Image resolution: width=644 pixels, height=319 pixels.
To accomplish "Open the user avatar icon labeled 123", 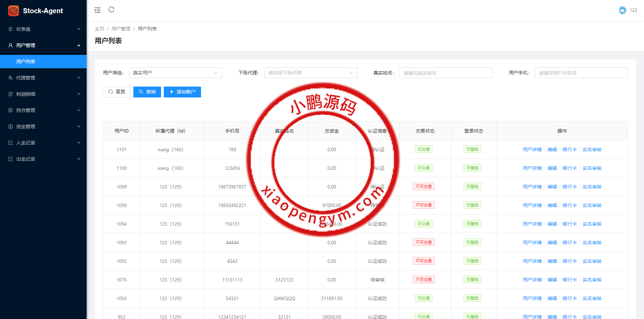I will tap(622, 10).
